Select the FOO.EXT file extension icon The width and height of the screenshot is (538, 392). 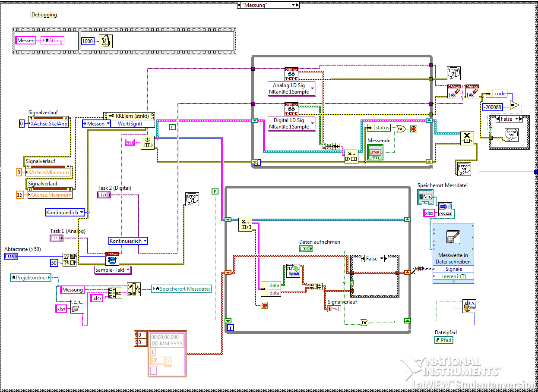point(445,209)
